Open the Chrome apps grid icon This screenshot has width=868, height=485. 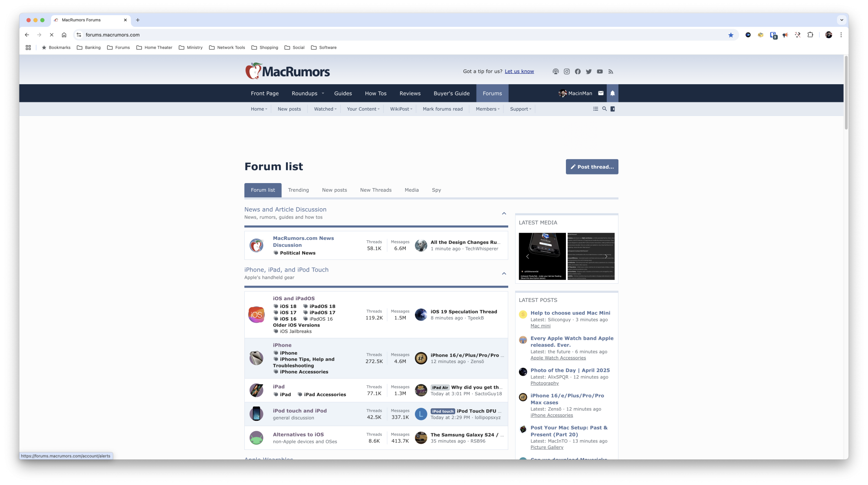[x=28, y=48]
